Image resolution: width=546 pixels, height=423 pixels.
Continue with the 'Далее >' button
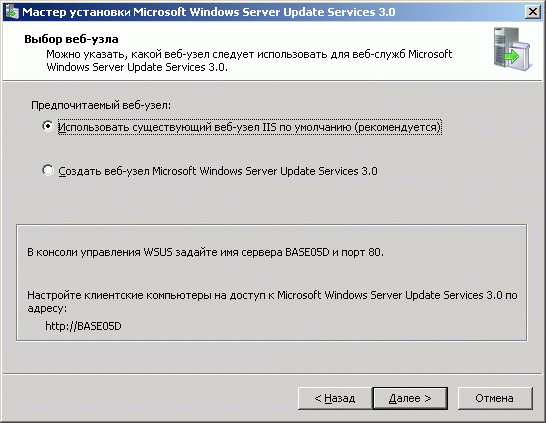point(410,398)
